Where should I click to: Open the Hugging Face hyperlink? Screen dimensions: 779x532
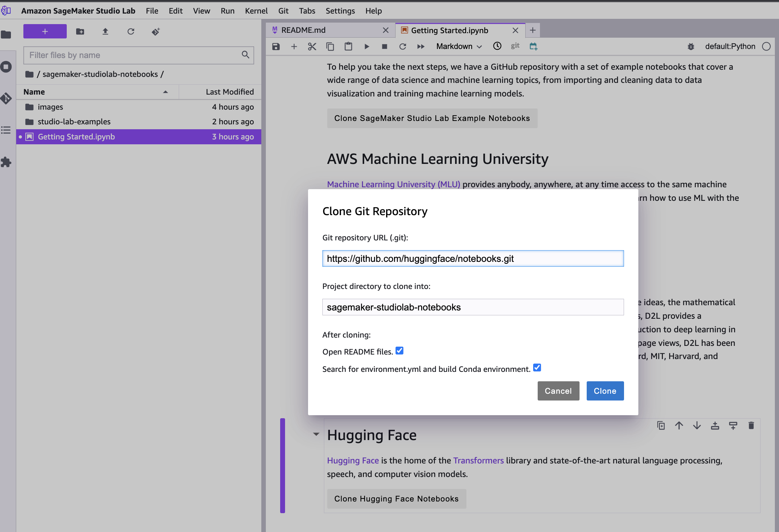tap(353, 460)
